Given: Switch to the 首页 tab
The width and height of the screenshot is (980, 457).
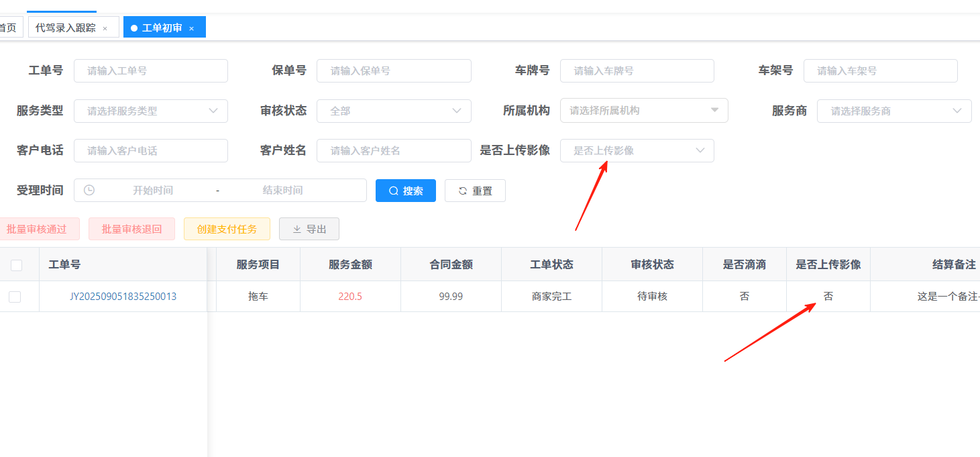Looking at the screenshot, I should 7,28.
